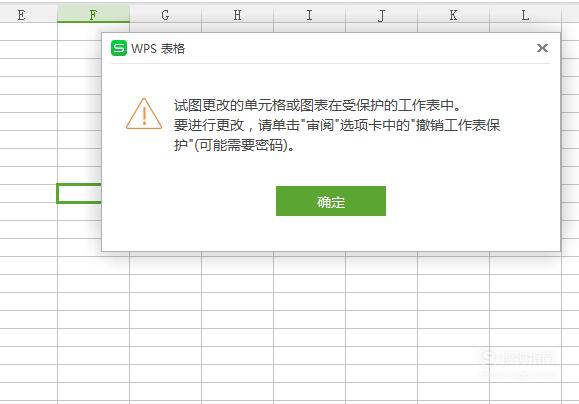This screenshot has width=579, height=404.
Task: Click the WPS 表格 dialog title text
Action: coord(158,48)
